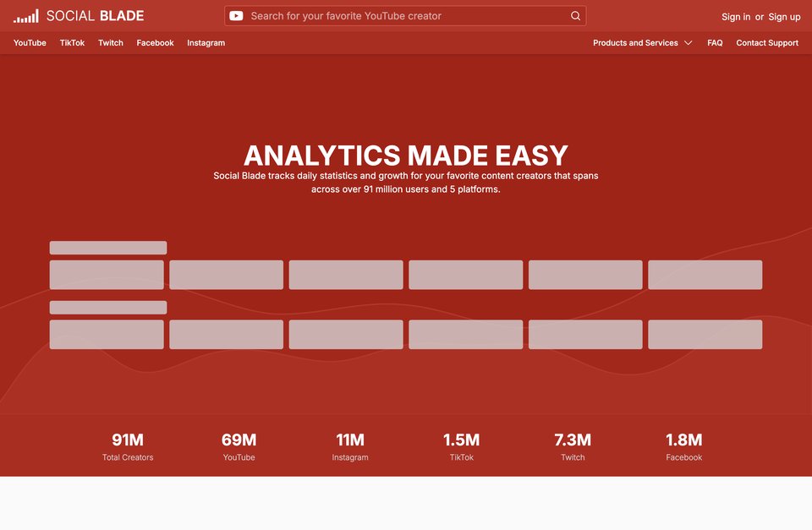Click the 1.5M TikTok stat
The height and width of the screenshot is (530, 812).
coord(462,446)
